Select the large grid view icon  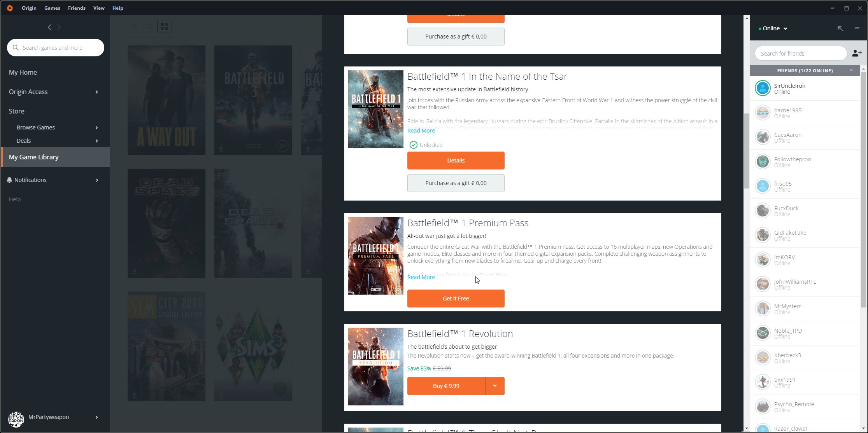click(165, 26)
